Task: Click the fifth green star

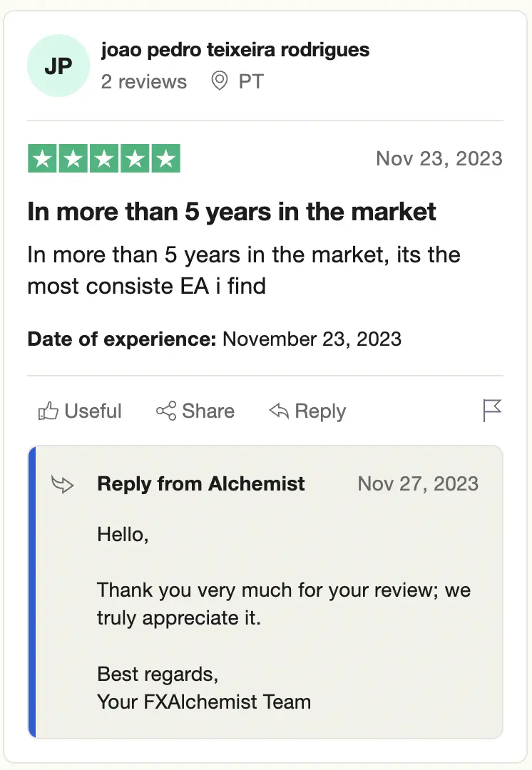Action: pos(166,158)
